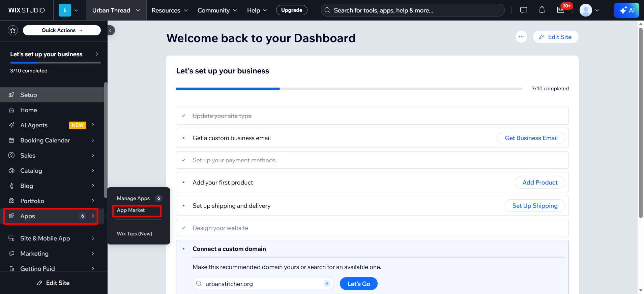Click the favorites star icon

coord(13,30)
